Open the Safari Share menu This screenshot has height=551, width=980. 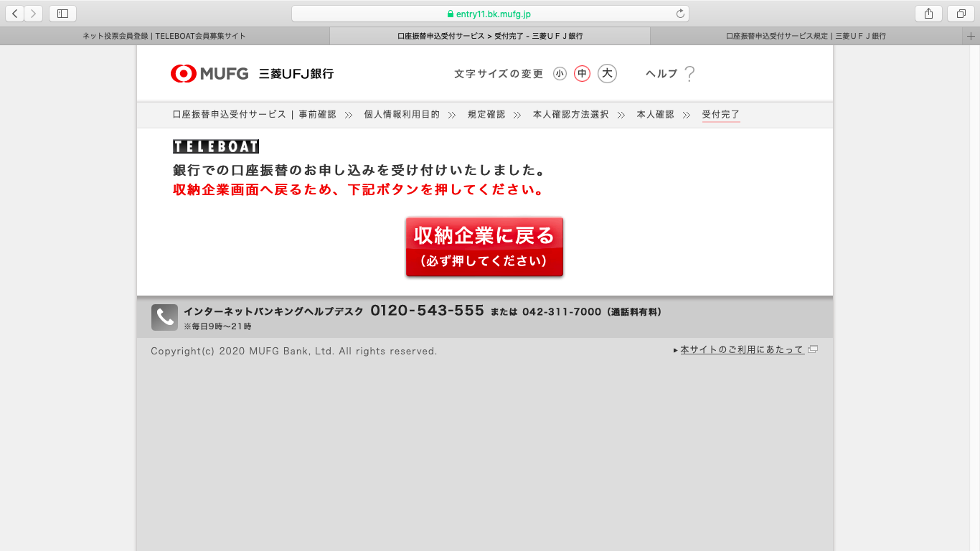(x=928, y=14)
